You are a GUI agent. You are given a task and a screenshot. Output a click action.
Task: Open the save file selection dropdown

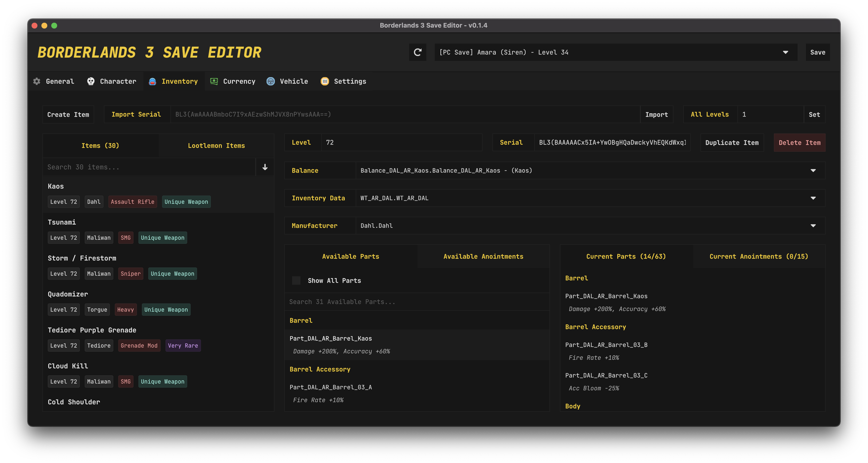616,52
